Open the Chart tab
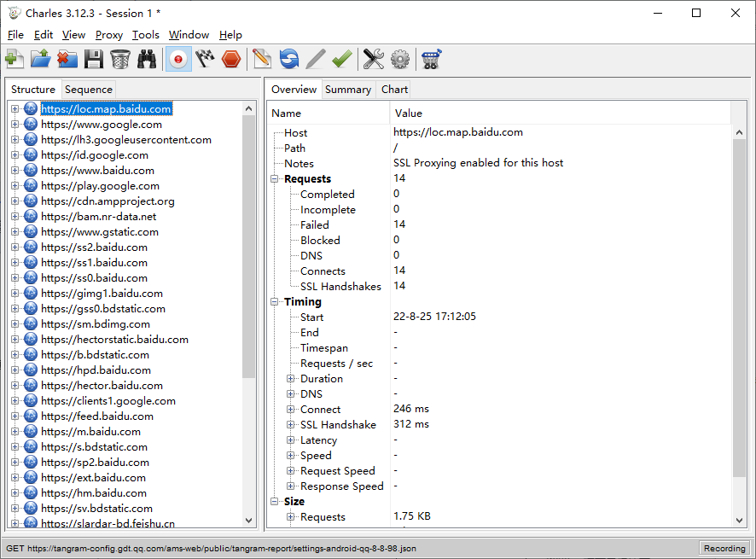 click(x=394, y=90)
